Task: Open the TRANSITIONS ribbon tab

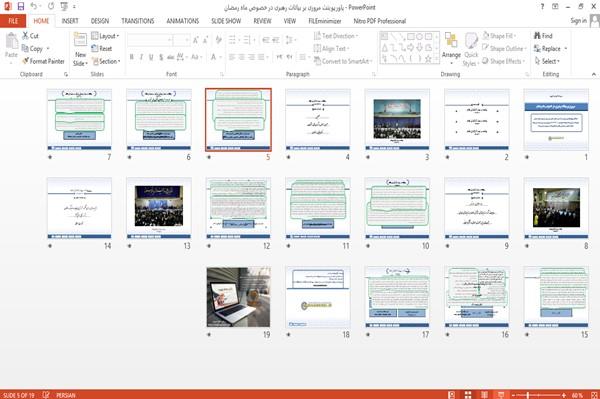Action: pos(138,21)
